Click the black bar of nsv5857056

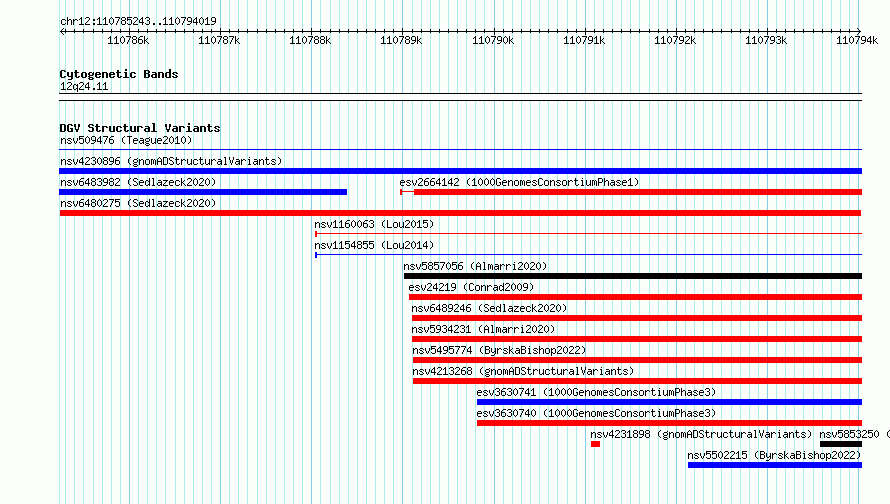pyautogui.click(x=633, y=276)
